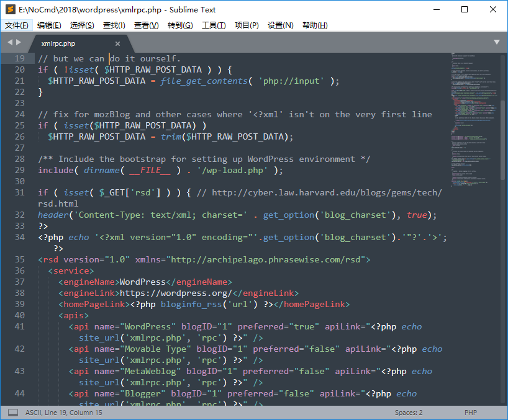Viewport: 508px width, 420px height.
Task: Open the 帮助(H) menu
Action: coord(314,25)
